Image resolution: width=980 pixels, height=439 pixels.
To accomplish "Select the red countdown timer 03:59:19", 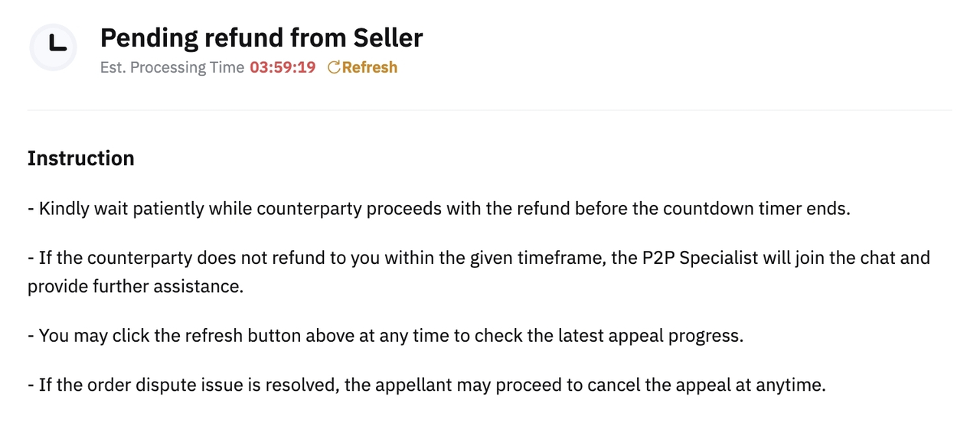I will point(283,67).
